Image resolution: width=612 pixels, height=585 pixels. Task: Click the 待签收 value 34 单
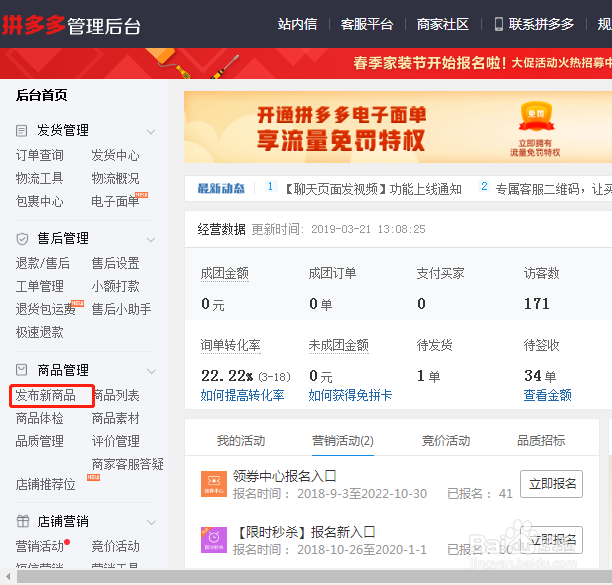tap(540, 376)
